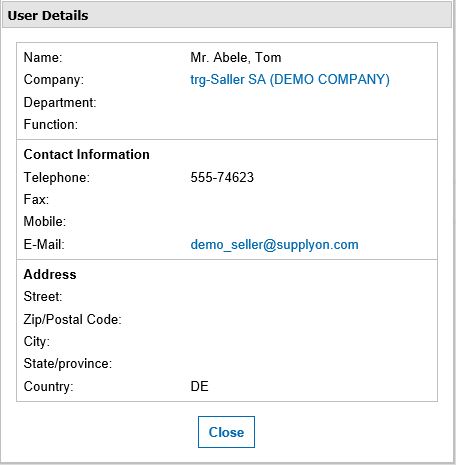
Task: Select the name Mr. Abele, Tom
Action: (236, 57)
